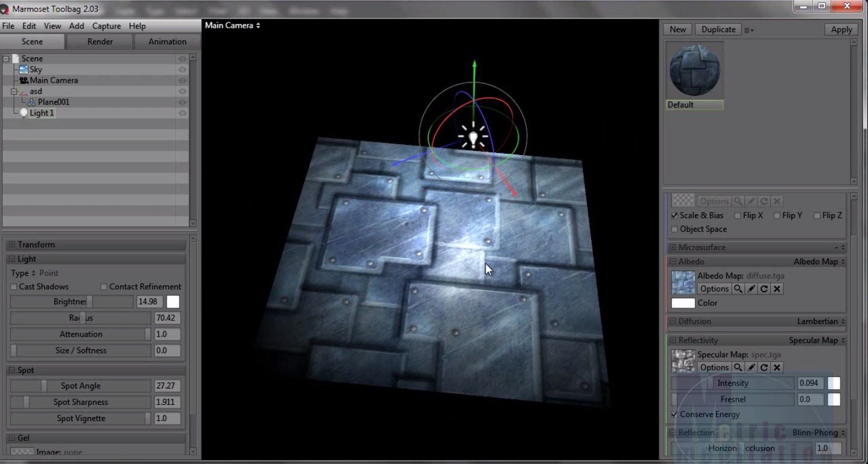Viewport: 868px width, 464px height.
Task: Hide Plane001 with its visibility eye
Action: click(x=182, y=102)
